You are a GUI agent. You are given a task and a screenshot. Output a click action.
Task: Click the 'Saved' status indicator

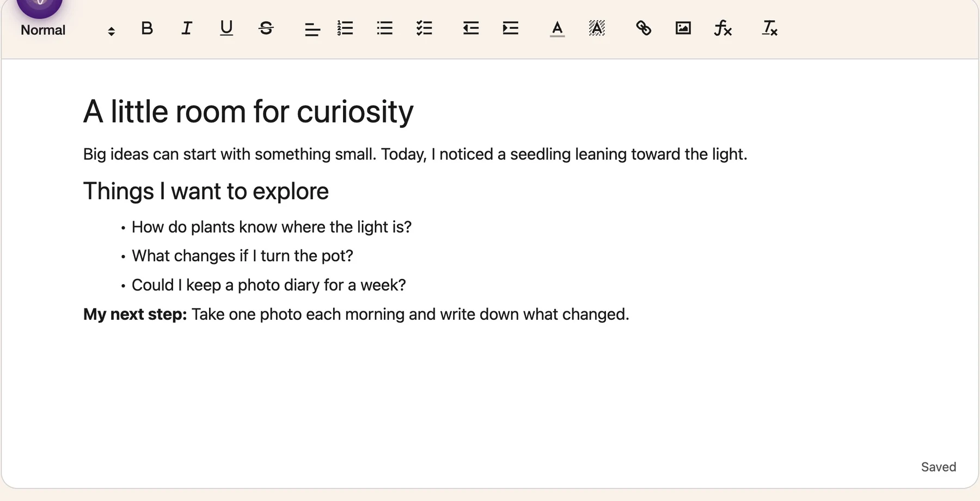click(x=939, y=467)
